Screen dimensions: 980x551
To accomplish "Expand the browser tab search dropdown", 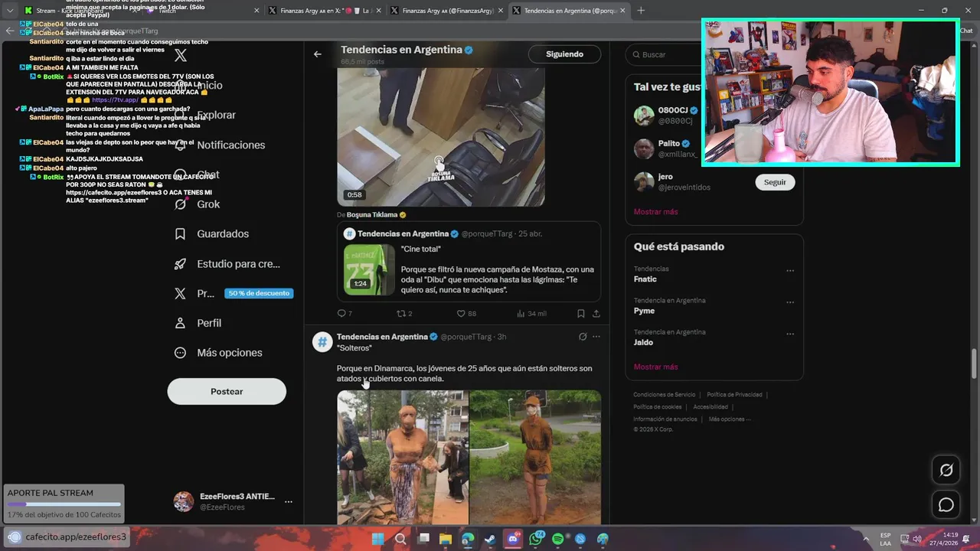I will click(x=10, y=11).
